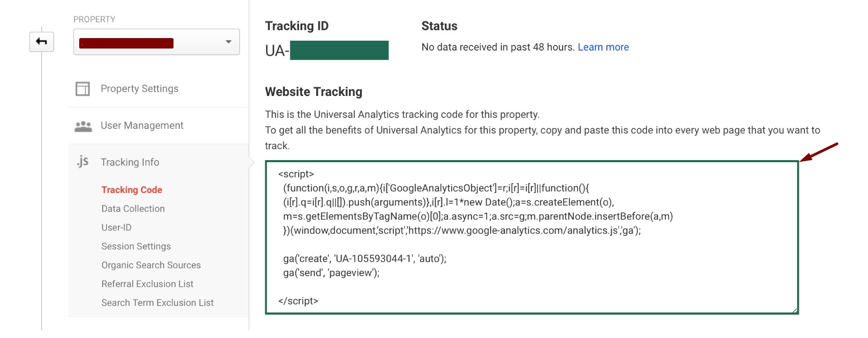Click the Status heading

439,26
